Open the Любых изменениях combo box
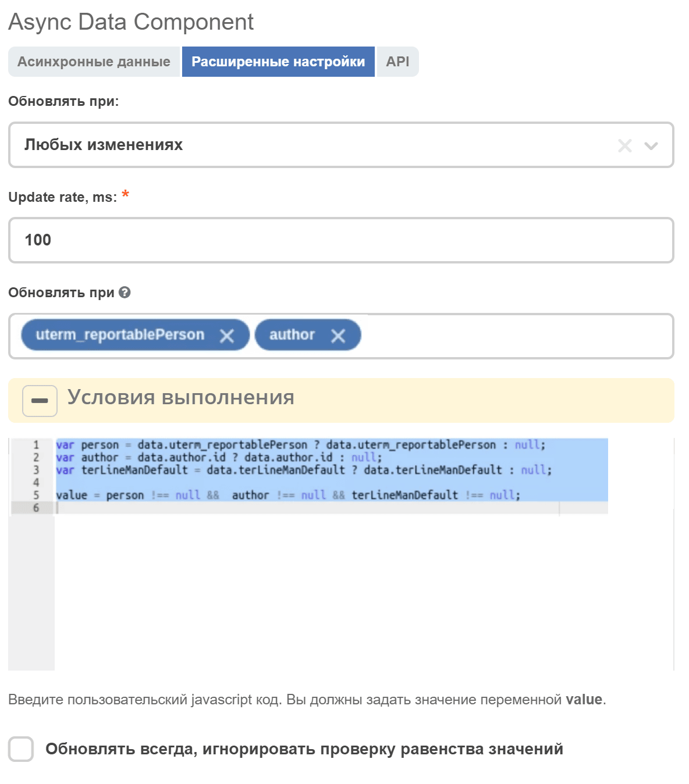This screenshot has width=689, height=784. [341, 145]
